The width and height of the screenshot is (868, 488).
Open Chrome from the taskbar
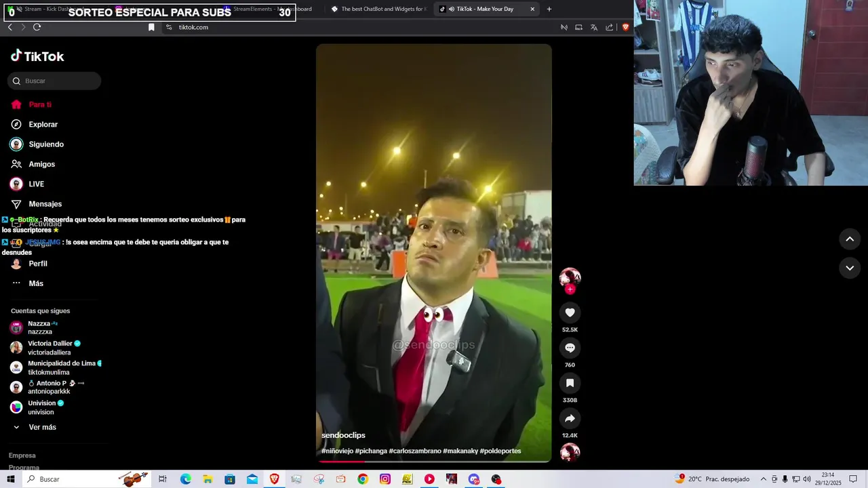[x=363, y=479]
